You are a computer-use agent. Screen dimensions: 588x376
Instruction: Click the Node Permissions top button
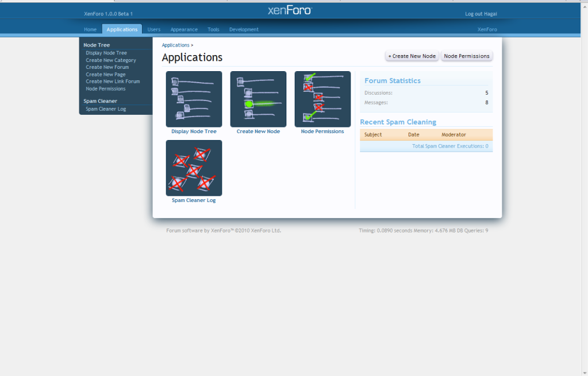pos(467,56)
